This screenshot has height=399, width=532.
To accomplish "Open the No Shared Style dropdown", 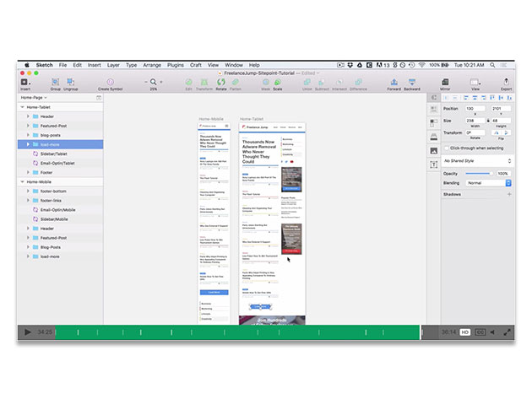I will [x=477, y=160].
